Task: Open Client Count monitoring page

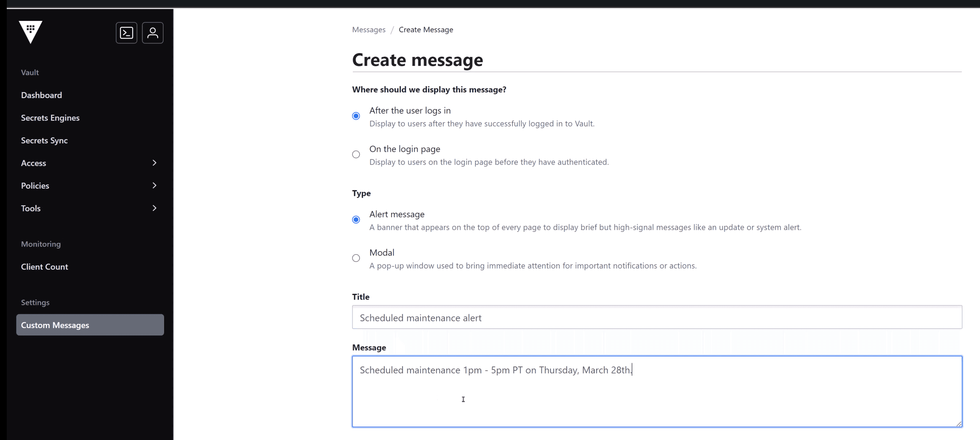Action: click(45, 267)
